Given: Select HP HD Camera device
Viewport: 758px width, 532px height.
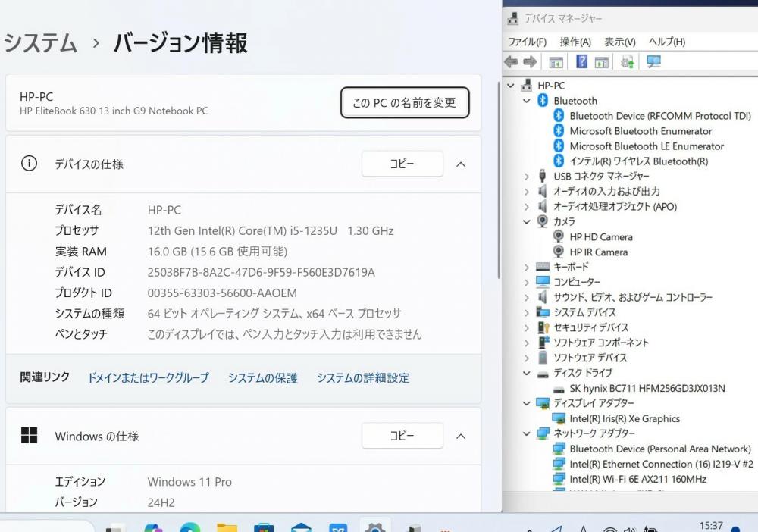Looking at the screenshot, I should (601, 236).
